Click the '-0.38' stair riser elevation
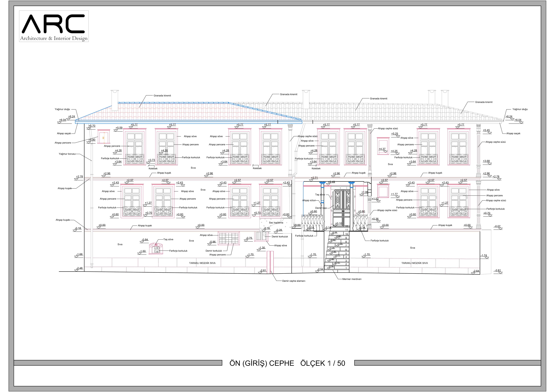The width and height of the screenshot is (555, 392). click(x=335, y=232)
